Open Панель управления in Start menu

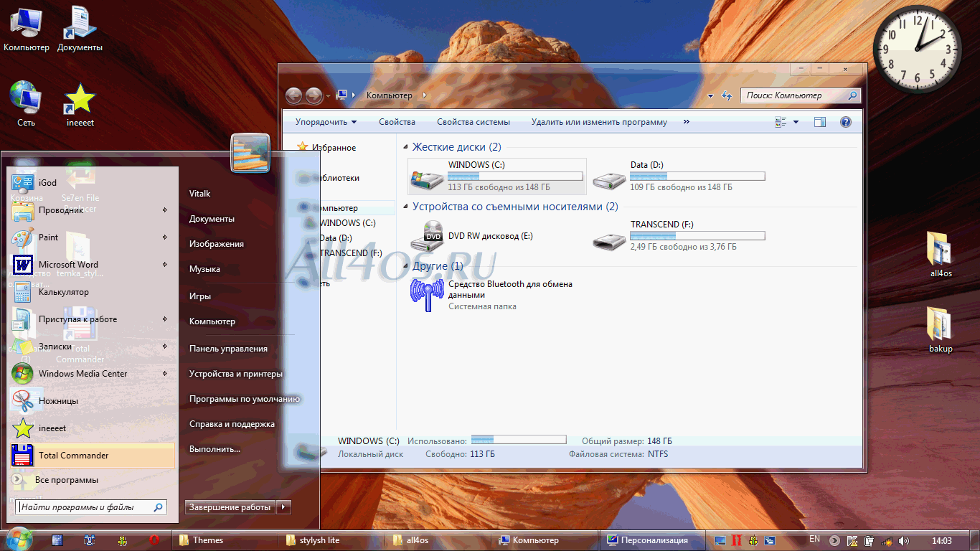(x=228, y=349)
